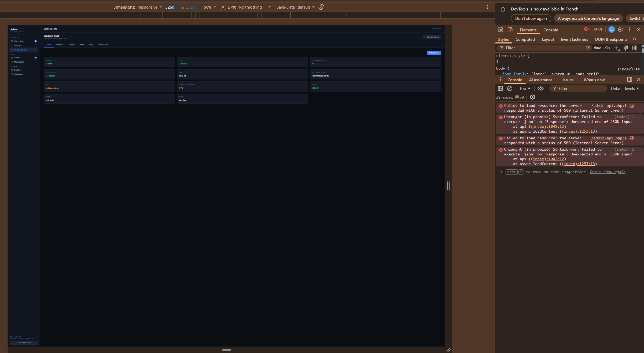Show the console sidebar icon
Viewport: 644px width, 353px height.
500,88
